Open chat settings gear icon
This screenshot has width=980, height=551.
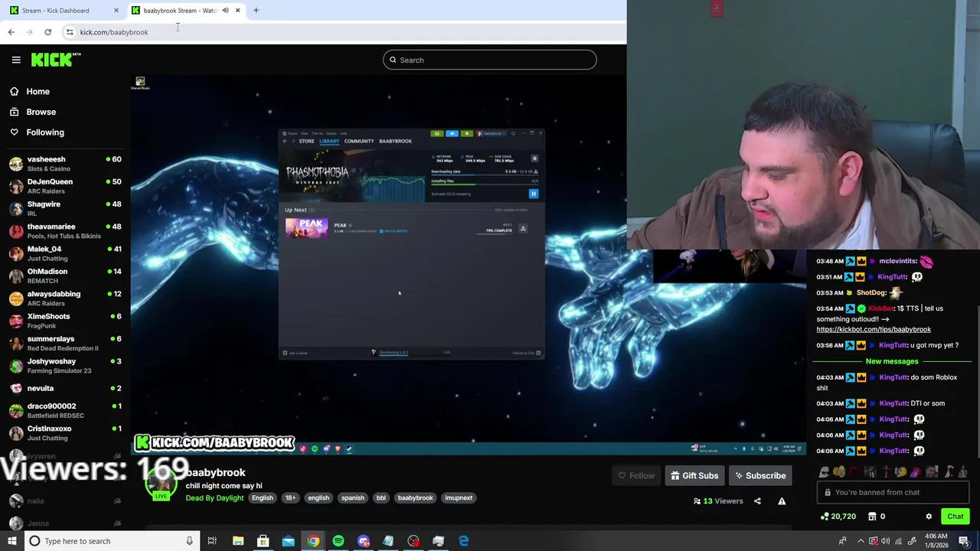pos(929,517)
